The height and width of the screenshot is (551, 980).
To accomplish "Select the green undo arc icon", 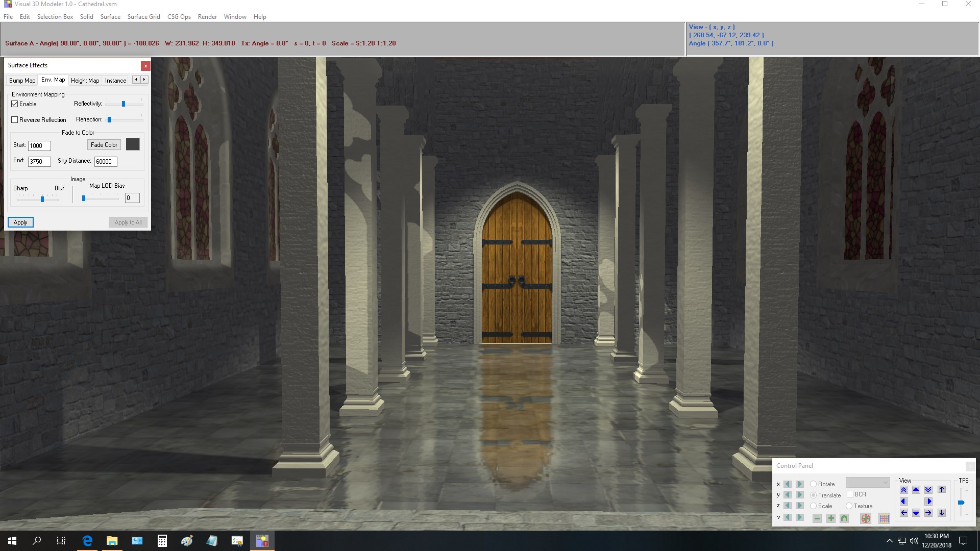I will point(844,519).
